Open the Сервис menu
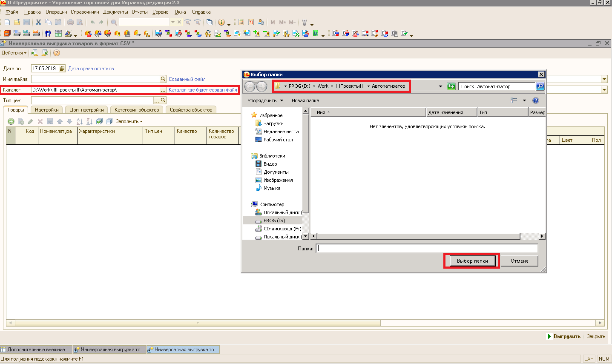Viewport: 612px width, 364px height. (x=160, y=12)
